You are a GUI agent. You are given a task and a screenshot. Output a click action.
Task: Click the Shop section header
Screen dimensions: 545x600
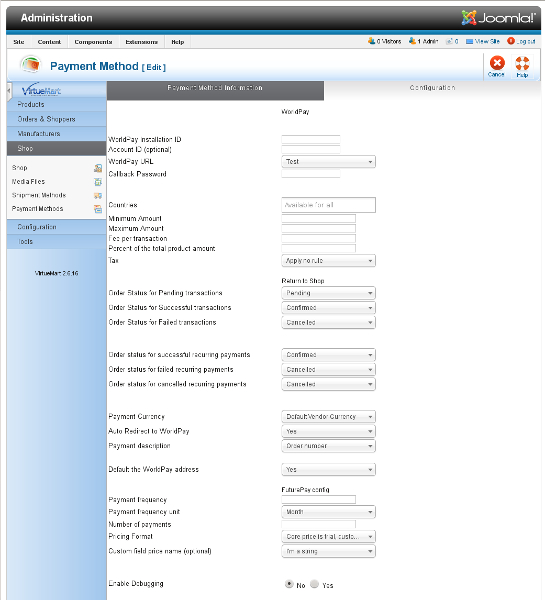click(56, 148)
